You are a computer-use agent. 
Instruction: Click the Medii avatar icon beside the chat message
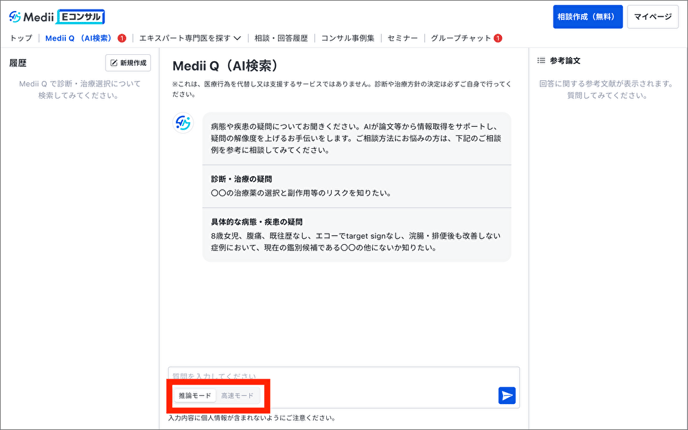click(183, 123)
